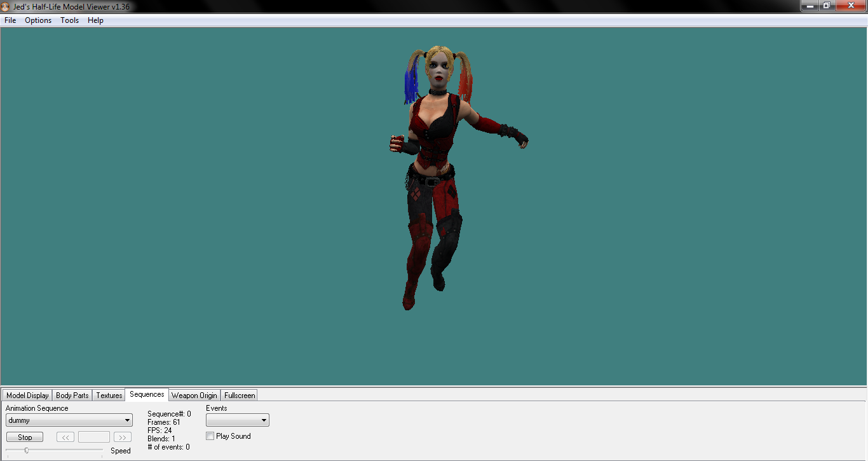
Task: Open the File menu
Action: (10, 20)
